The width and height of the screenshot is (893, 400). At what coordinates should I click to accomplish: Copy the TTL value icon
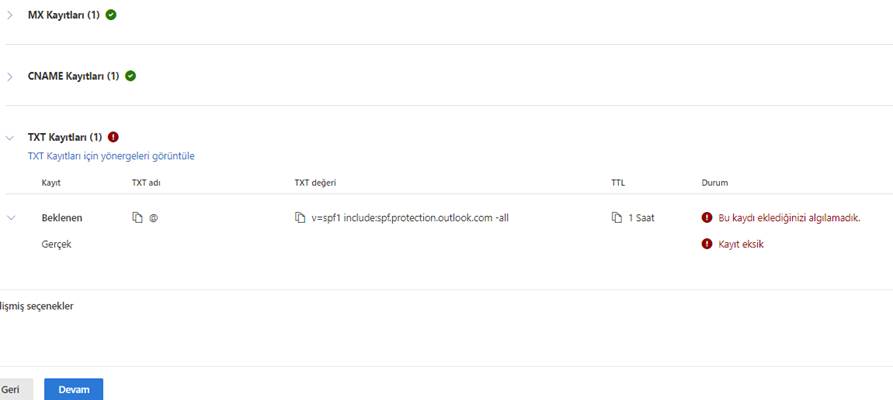tap(617, 217)
